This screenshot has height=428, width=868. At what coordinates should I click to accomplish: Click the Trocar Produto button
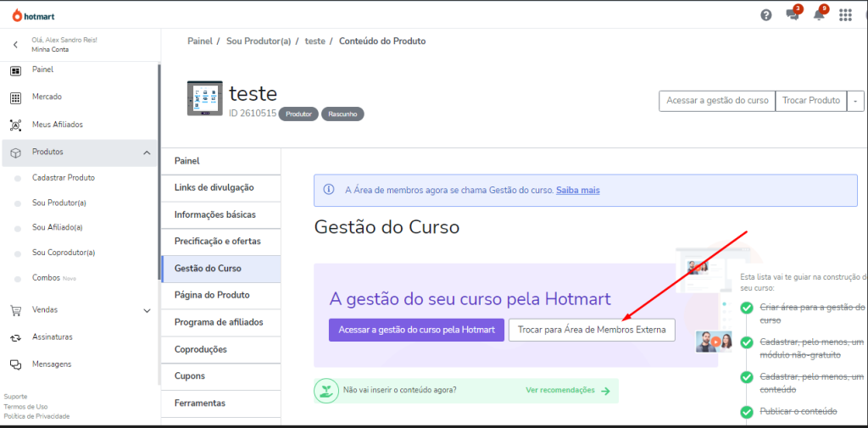pyautogui.click(x=811, y=102)
